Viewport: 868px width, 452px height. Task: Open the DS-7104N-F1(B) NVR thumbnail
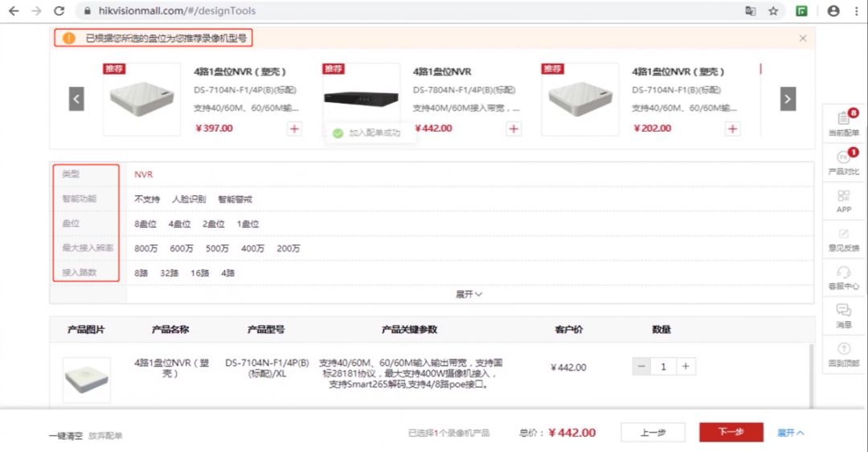[x=579, y=99]
